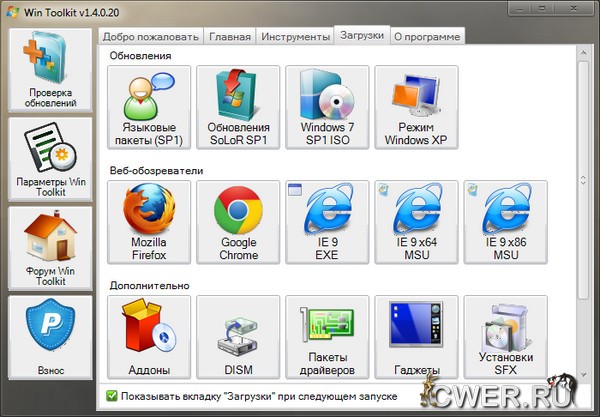Select the Загрузки tab

(x=362, y=35)
